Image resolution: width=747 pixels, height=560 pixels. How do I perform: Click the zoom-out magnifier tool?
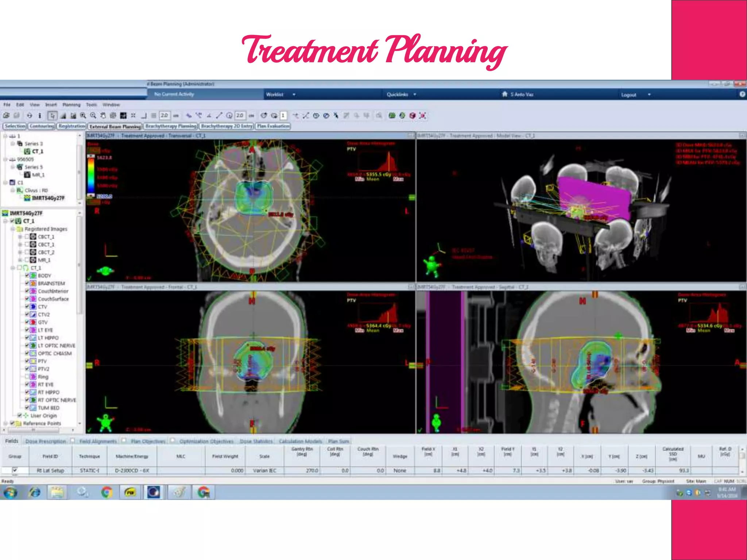pos(93,116)
